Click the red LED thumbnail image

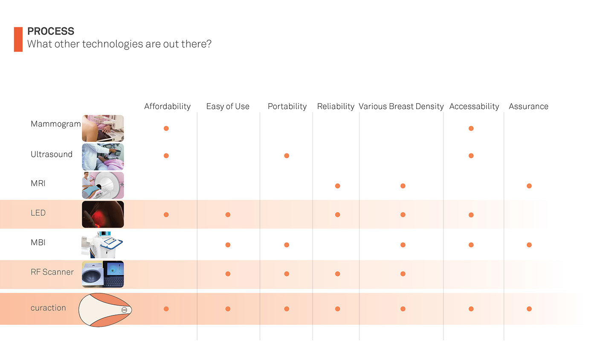pyautogui.click(x=103, y=214)
